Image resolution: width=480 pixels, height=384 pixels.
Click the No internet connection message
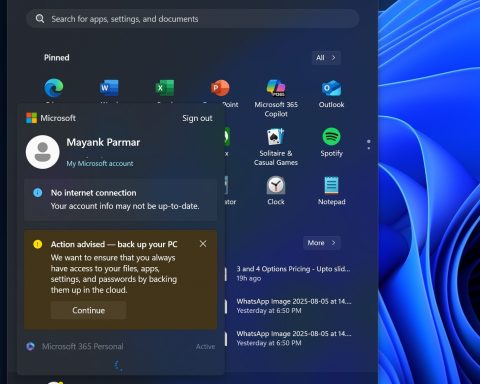[x=120, y=199]
